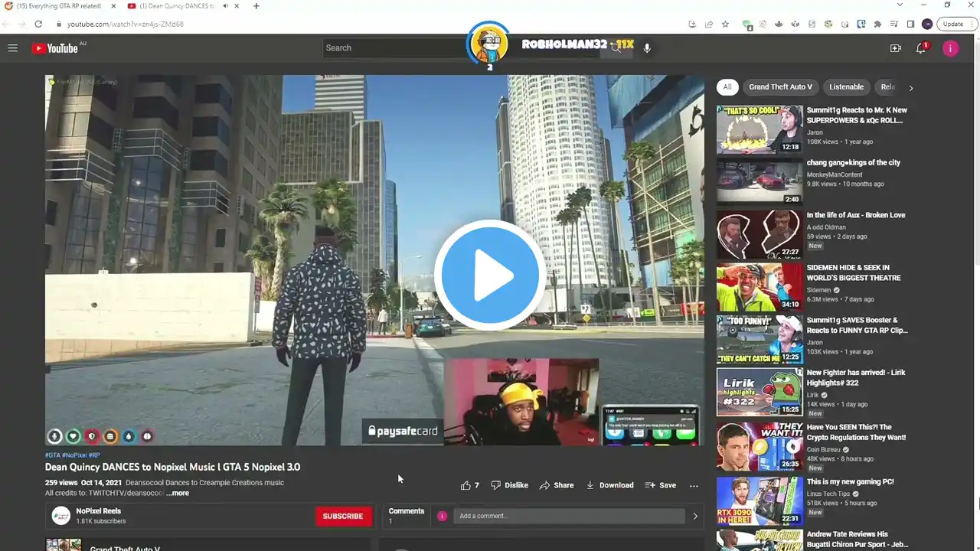
Task: Bookmark this page with the star icon
Action: pos(725,24)
